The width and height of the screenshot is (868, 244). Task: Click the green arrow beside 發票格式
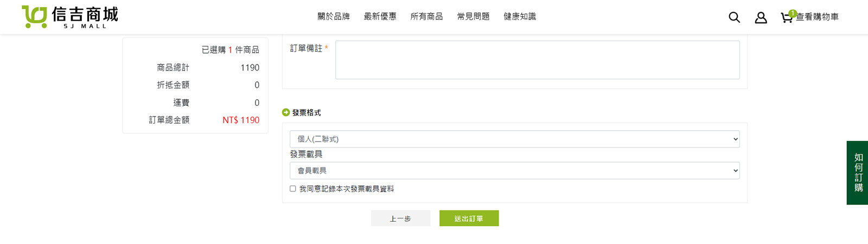click(x=286, y=112)
